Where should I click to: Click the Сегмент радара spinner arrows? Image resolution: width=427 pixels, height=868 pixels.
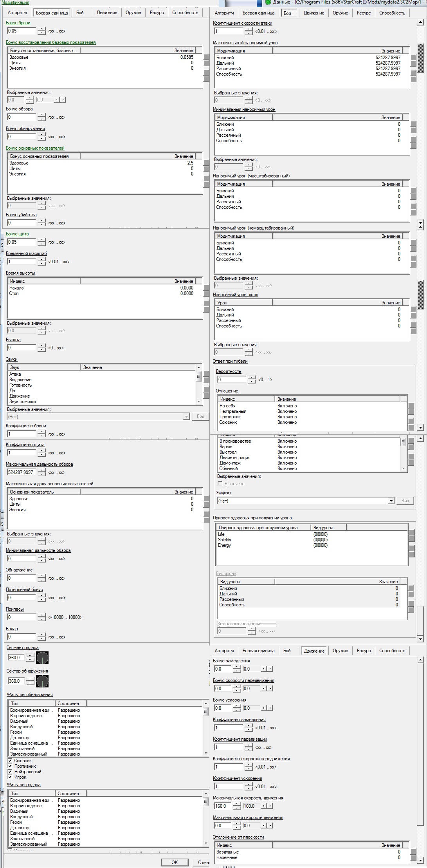click(x=30, y=658)
